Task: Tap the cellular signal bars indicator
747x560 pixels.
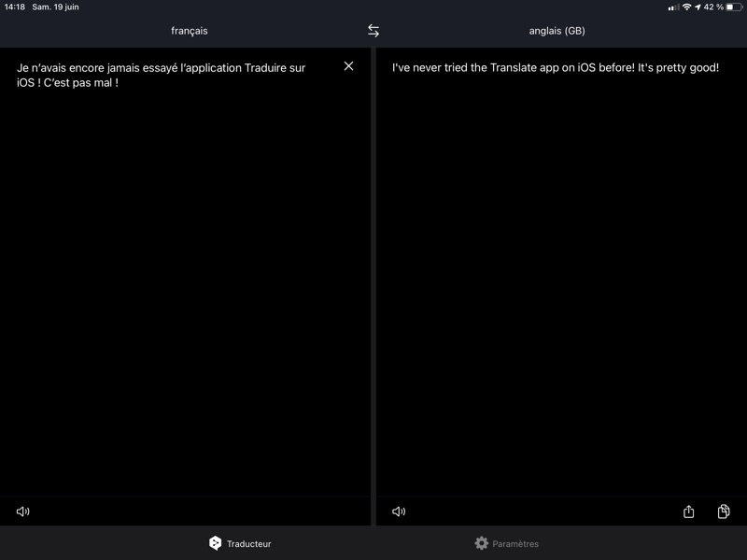Action: [x=673, y=7]
